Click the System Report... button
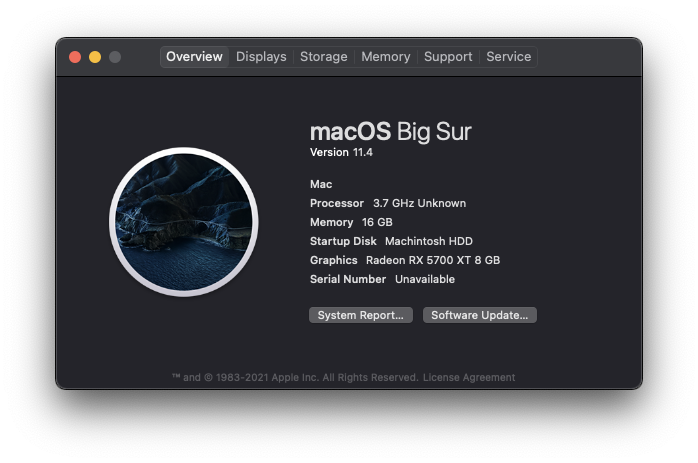698x463 pixels. [361, 315]
